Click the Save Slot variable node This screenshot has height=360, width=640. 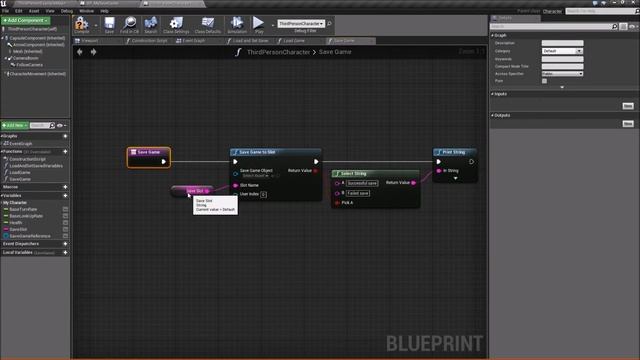click(192, 191)
